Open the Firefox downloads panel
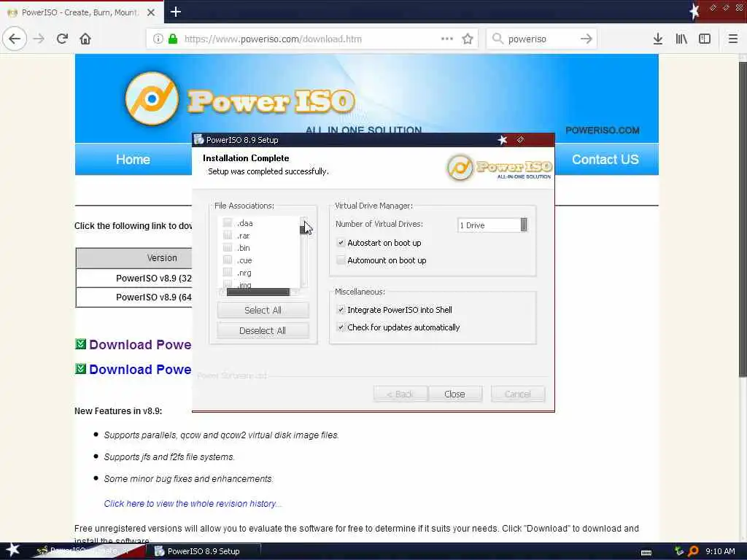747x560 pixels. pos(658,39)
